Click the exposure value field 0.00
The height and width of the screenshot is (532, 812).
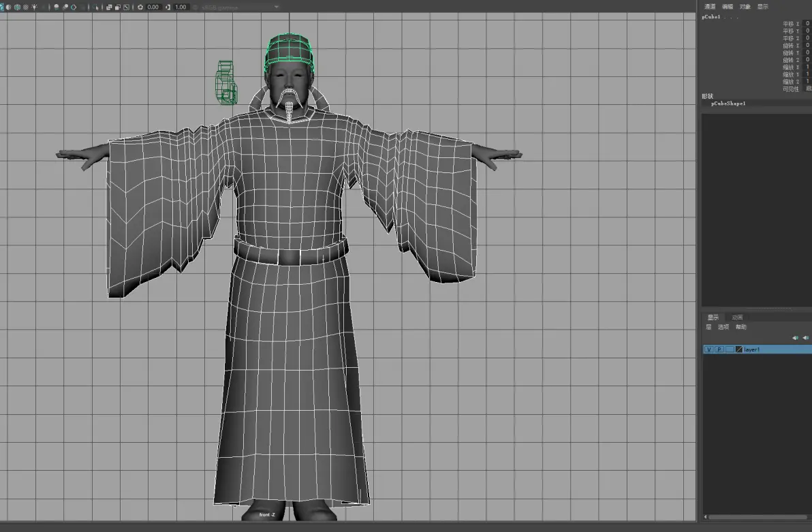point(153,7)
